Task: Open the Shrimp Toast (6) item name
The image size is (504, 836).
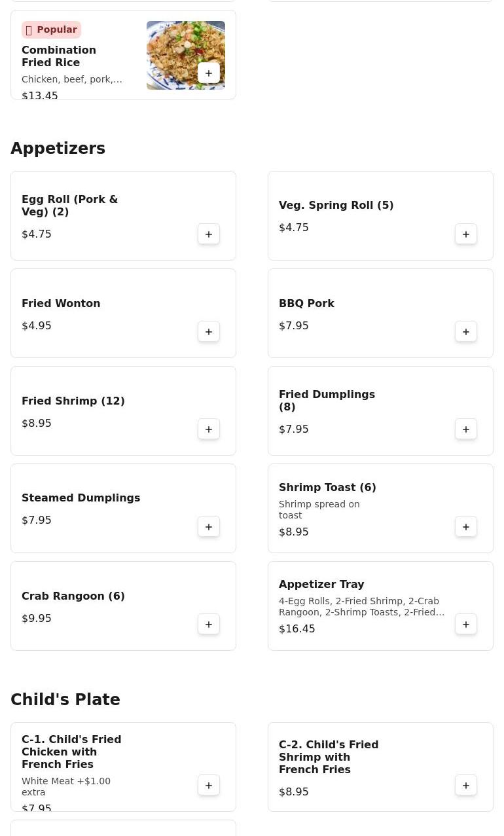Action: 327,487
